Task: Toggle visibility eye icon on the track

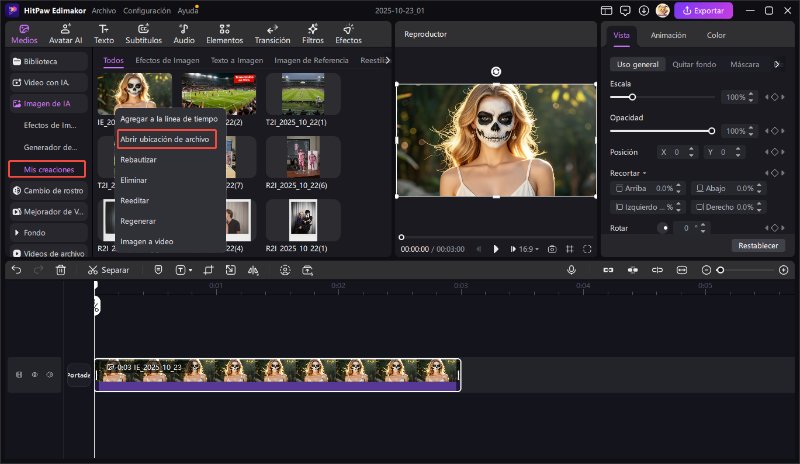Action: (35, 375)
